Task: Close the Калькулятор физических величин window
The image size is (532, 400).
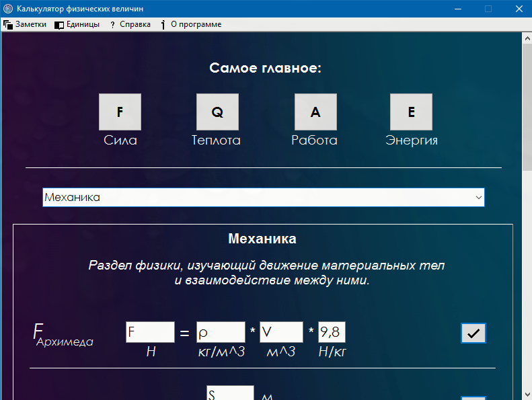Action: (519, 9)
